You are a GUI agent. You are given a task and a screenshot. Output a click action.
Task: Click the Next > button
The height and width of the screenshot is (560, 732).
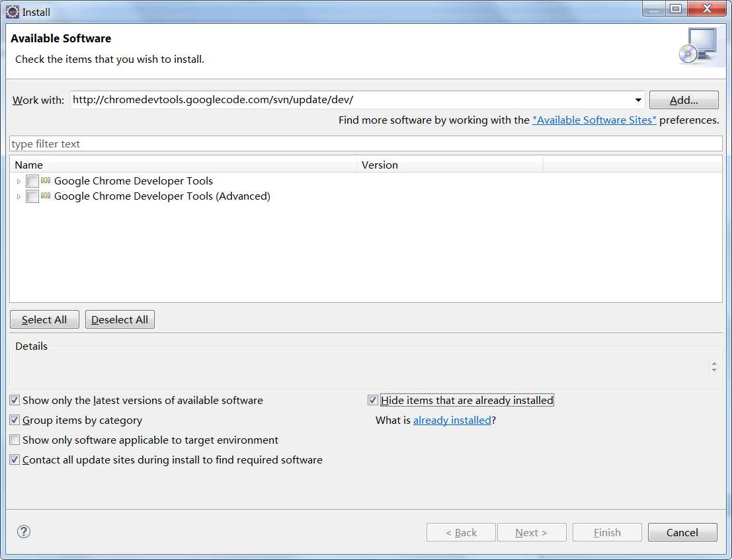[531, 532]
